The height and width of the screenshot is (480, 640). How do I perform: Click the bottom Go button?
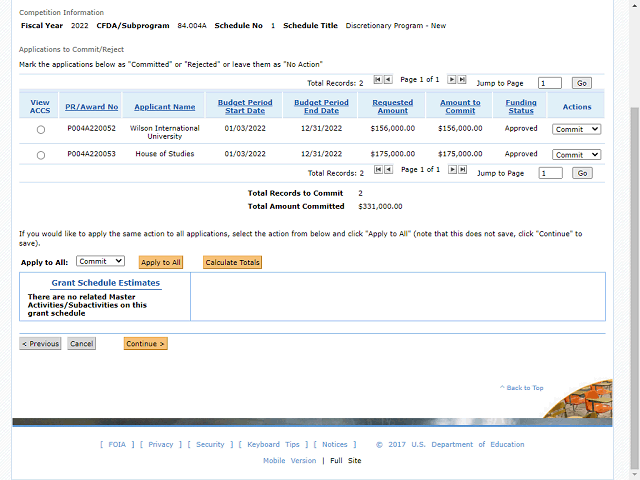pos(582,173)
